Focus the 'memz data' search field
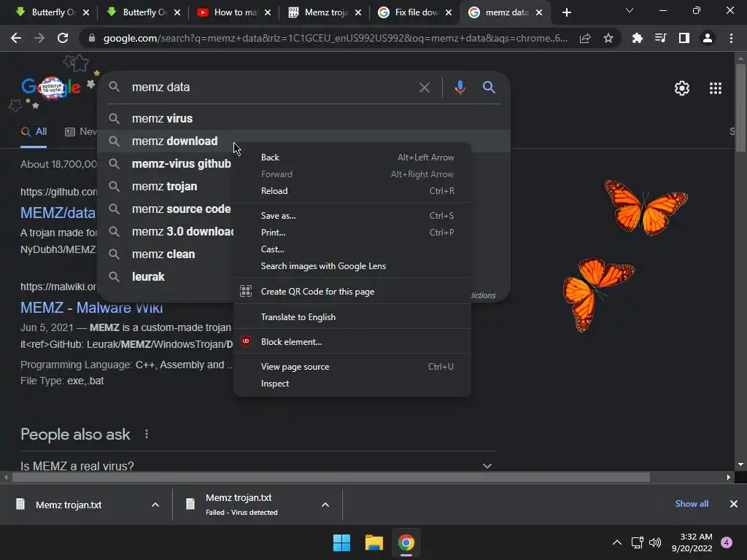Image resolution: width=747 pixels, height=560 pixels. 271,87
